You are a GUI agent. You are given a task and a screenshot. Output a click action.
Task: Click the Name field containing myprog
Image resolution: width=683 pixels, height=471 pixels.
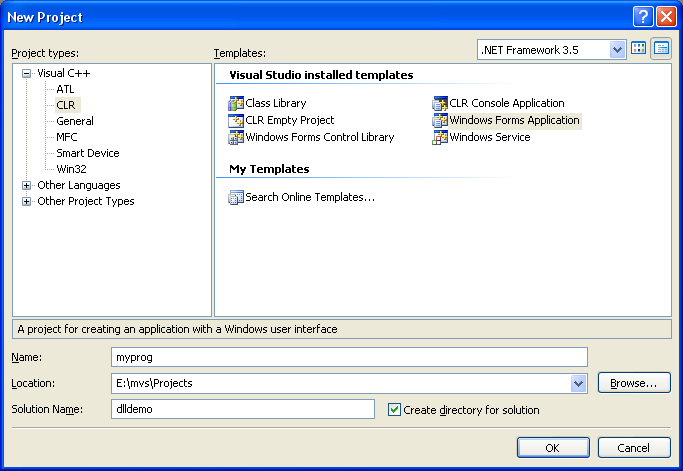click(349, 357)
